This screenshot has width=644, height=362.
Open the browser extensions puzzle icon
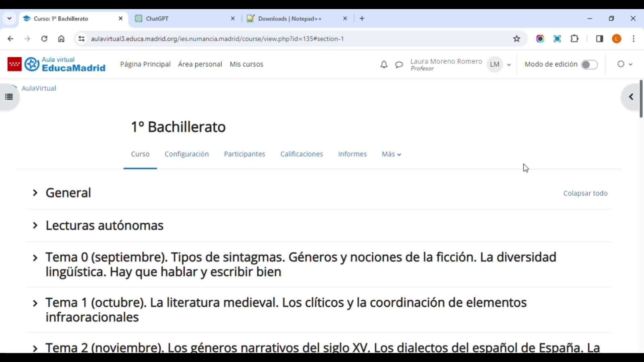(x=574, y=39)
